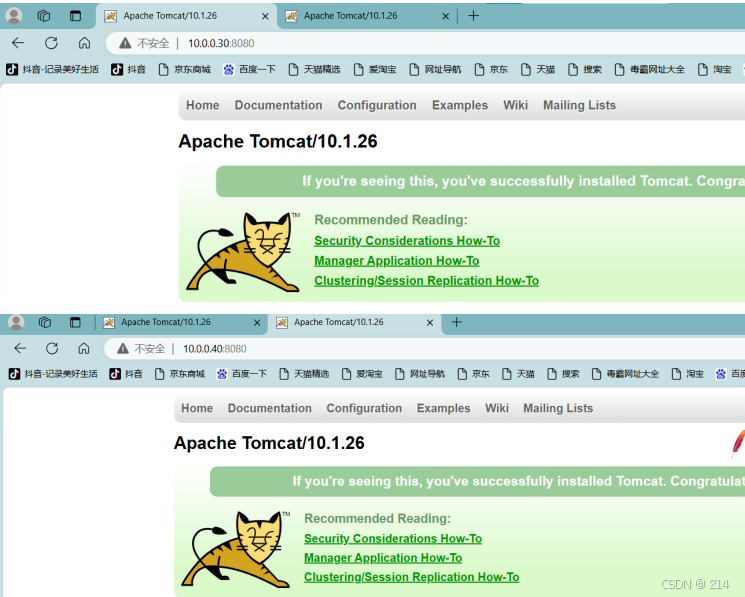Open the 毒霸网址大全 bookmark in top browser
The height and width of the screenshot is (597, 745).
(649, 69)
